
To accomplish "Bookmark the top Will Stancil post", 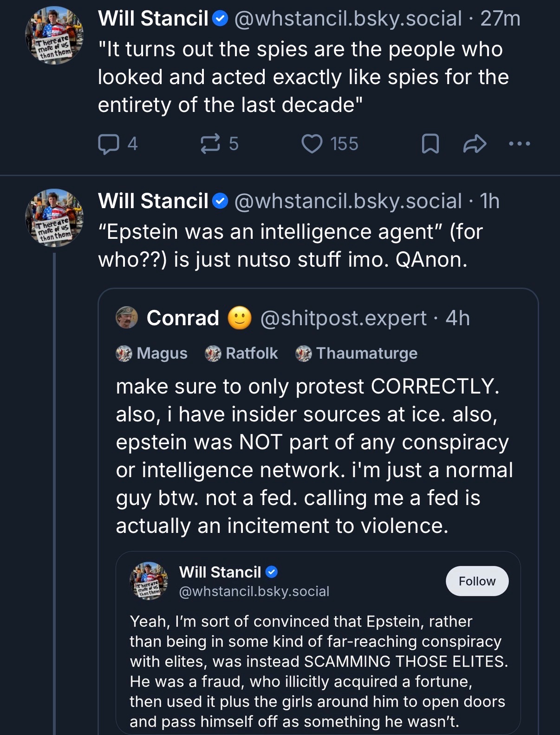I will [x=430, y=144].
